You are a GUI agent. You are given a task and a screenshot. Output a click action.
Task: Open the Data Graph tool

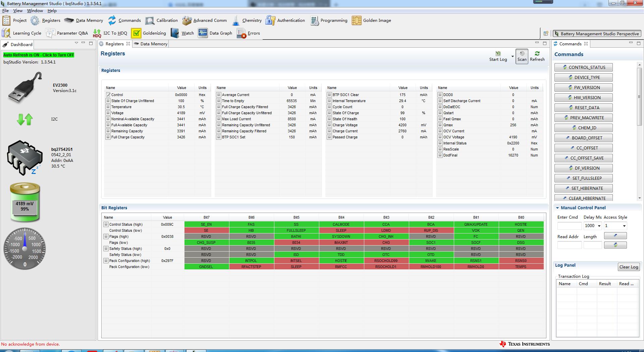coord(215,33)
